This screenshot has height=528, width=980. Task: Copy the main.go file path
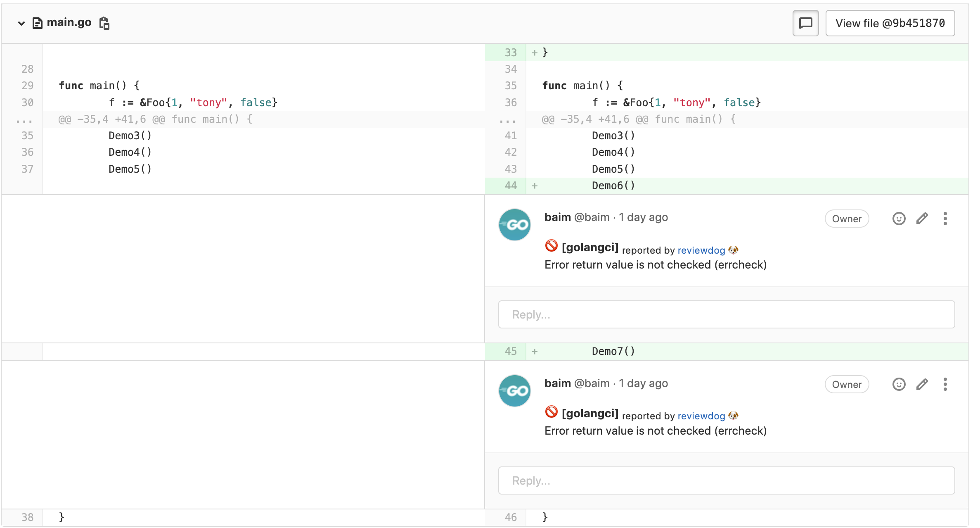tap(104, 23)
